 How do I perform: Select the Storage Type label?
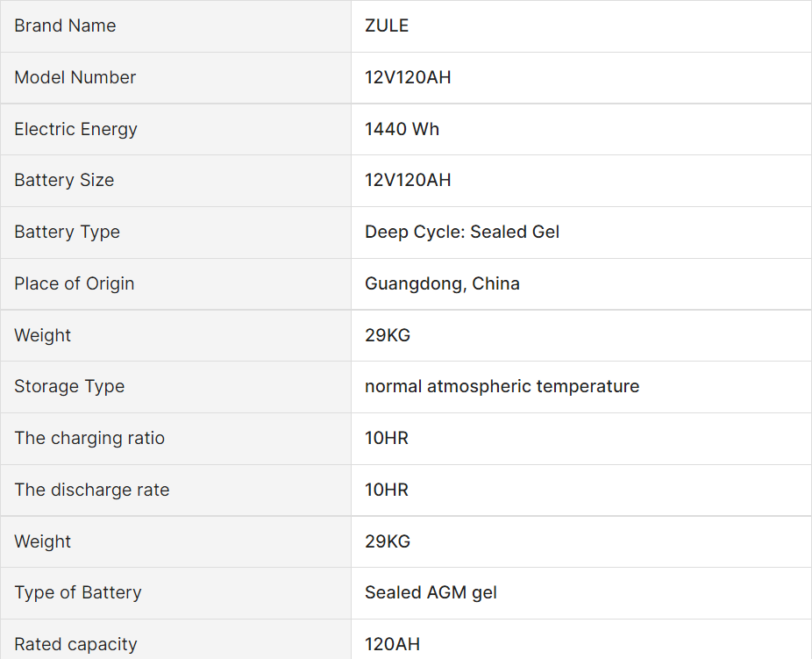pos(69,386)
